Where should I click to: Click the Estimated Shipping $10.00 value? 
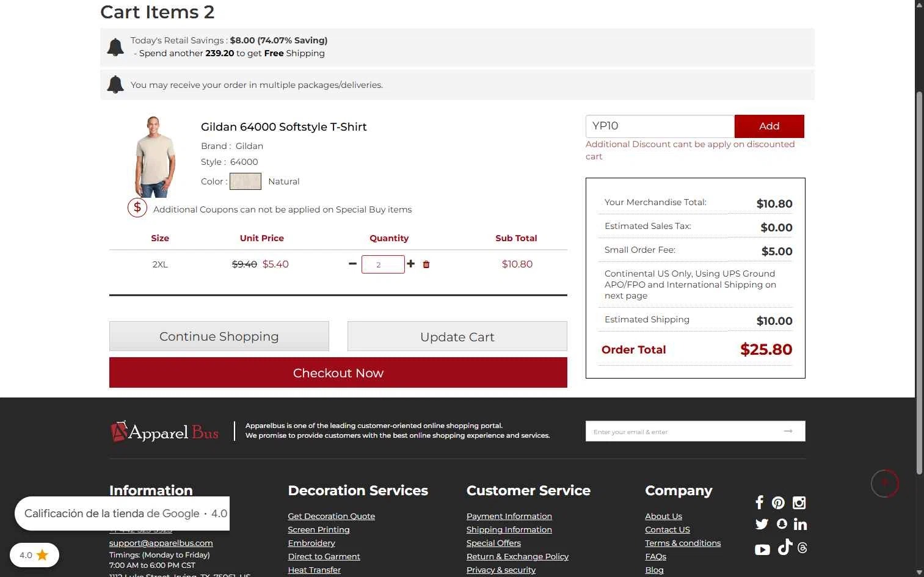[774, 321]
